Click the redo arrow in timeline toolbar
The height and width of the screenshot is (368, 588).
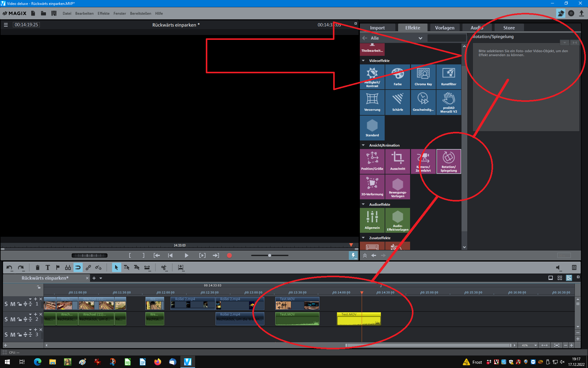point(21,268)
